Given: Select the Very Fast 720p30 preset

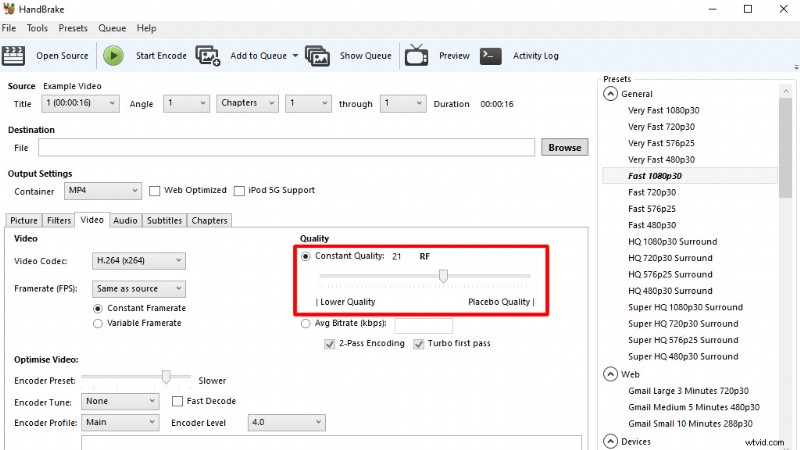Looking at the screenshot, I should point(661,127).
